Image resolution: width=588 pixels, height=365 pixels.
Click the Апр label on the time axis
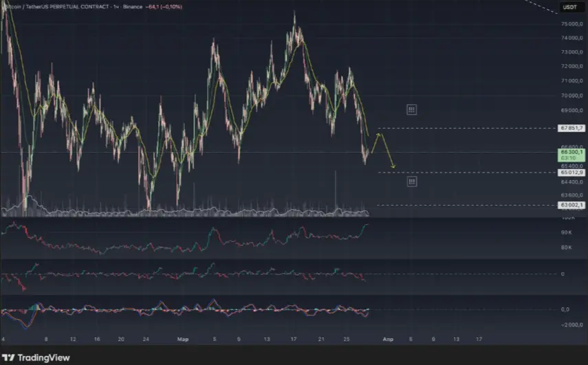tap(388, 339)
